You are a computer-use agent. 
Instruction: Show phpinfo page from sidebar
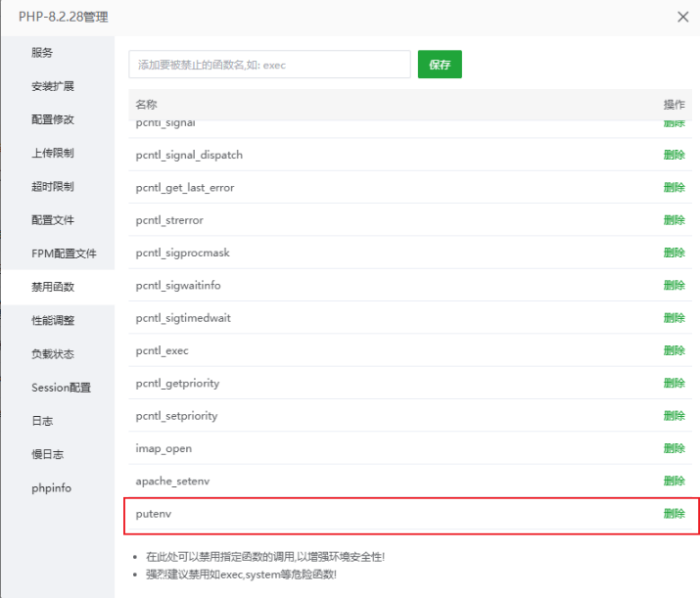point(51,487)
